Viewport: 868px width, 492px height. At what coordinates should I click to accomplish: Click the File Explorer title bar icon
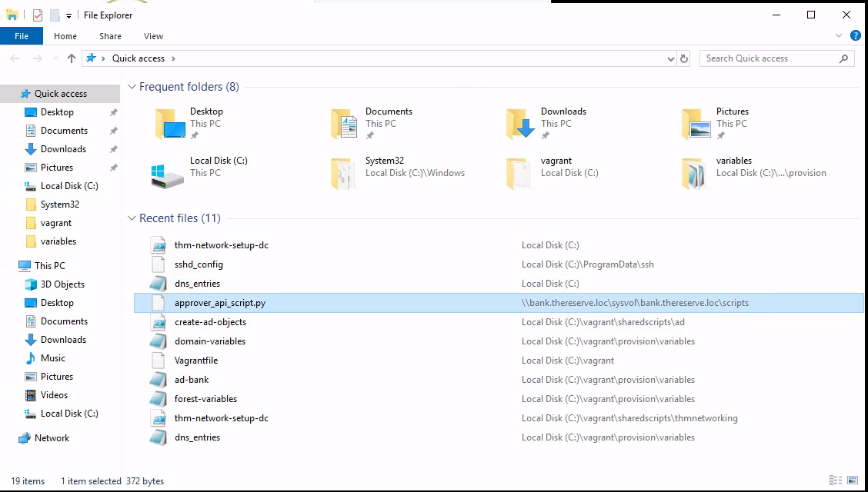12,15
